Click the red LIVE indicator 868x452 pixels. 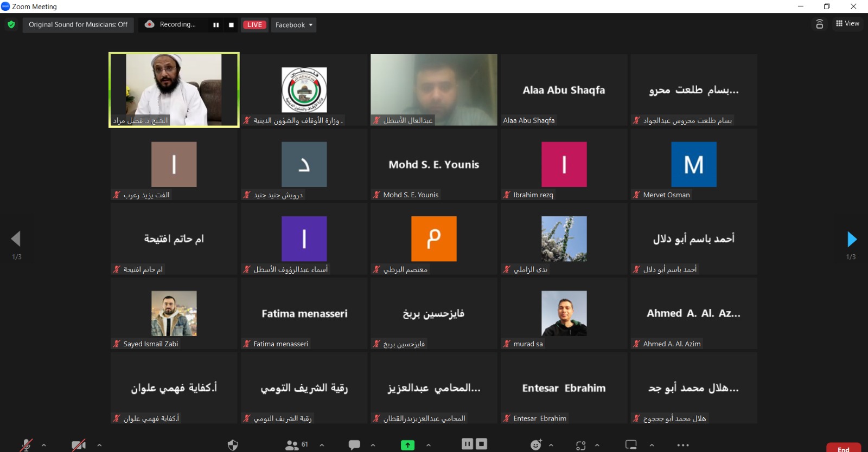coord(254,25)
